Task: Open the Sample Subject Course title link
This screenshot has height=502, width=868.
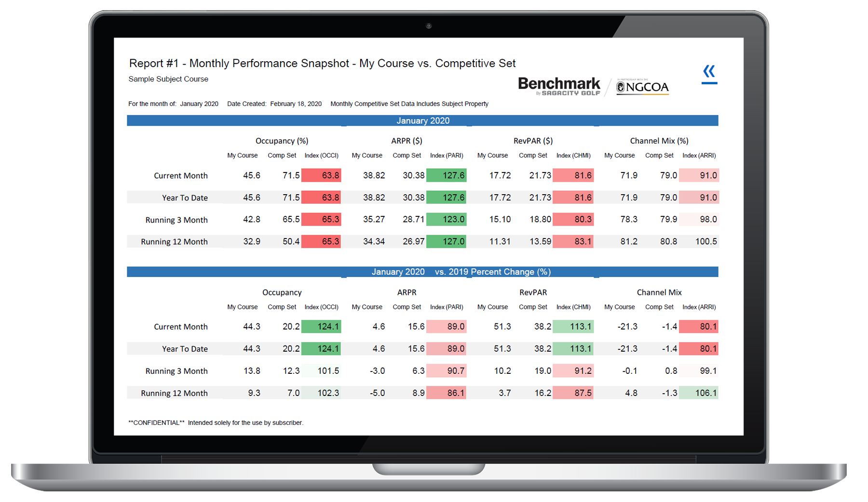Action: tap(168, 79)
